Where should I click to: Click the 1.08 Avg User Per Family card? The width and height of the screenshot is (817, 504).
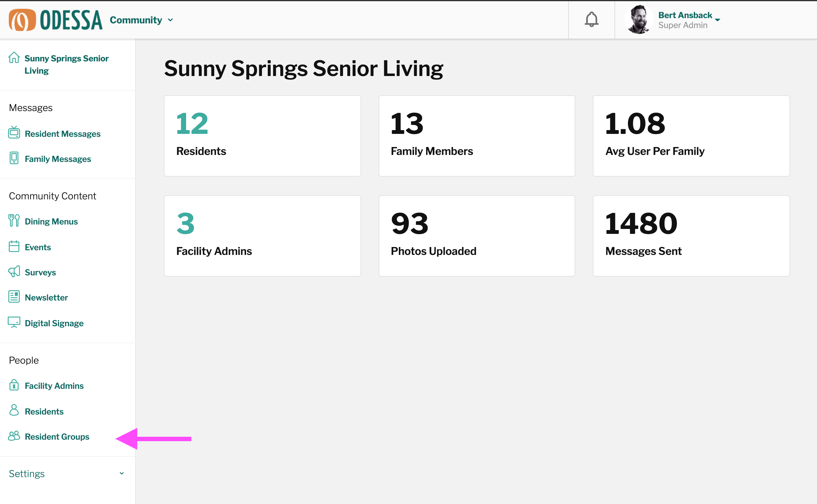tap(691, 136)
